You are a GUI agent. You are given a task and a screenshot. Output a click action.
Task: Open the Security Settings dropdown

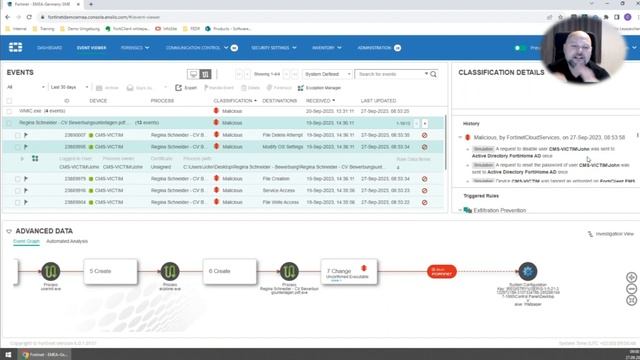click(273, 48)
